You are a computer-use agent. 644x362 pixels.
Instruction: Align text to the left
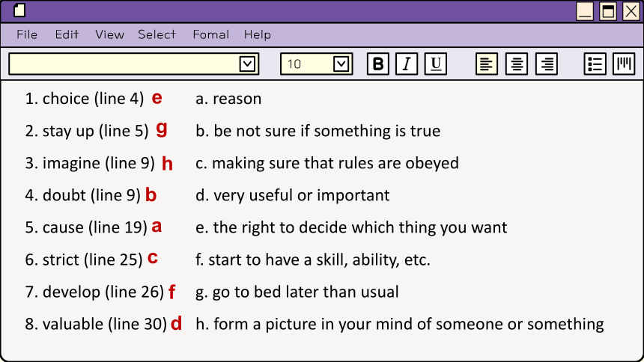coord(487,64)
